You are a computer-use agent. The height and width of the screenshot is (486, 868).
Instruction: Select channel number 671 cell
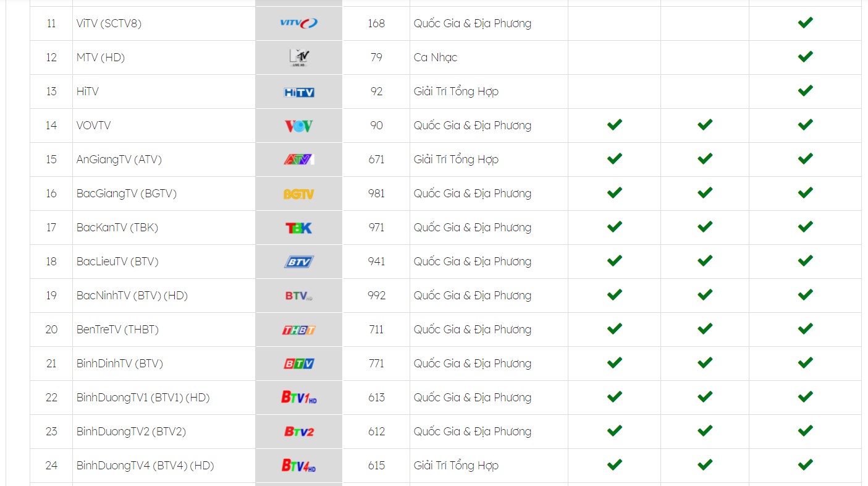tap(376, 160)
